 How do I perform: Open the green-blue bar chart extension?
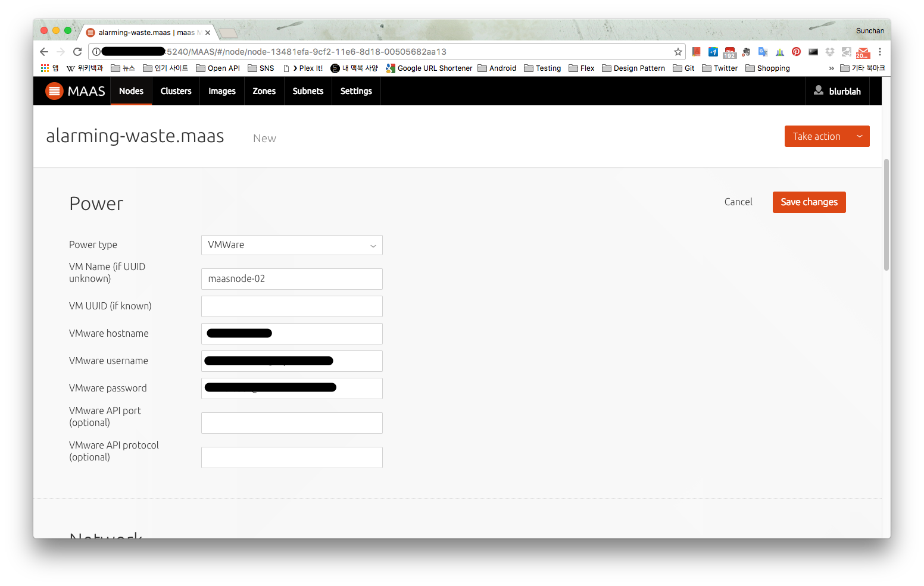(x=779, y=52)
